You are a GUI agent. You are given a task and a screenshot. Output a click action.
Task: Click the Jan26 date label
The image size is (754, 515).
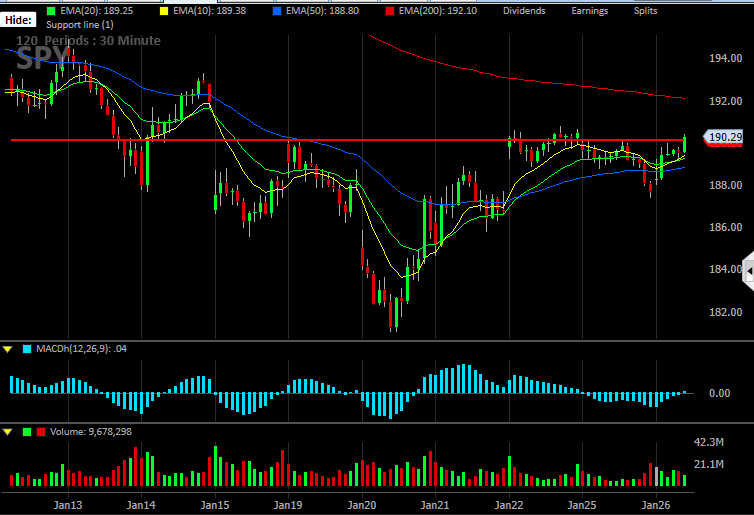(656, 505)
